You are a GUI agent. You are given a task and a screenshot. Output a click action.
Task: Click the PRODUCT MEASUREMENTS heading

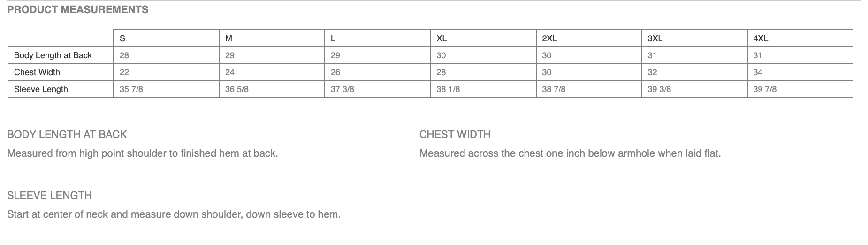point(78,10)
